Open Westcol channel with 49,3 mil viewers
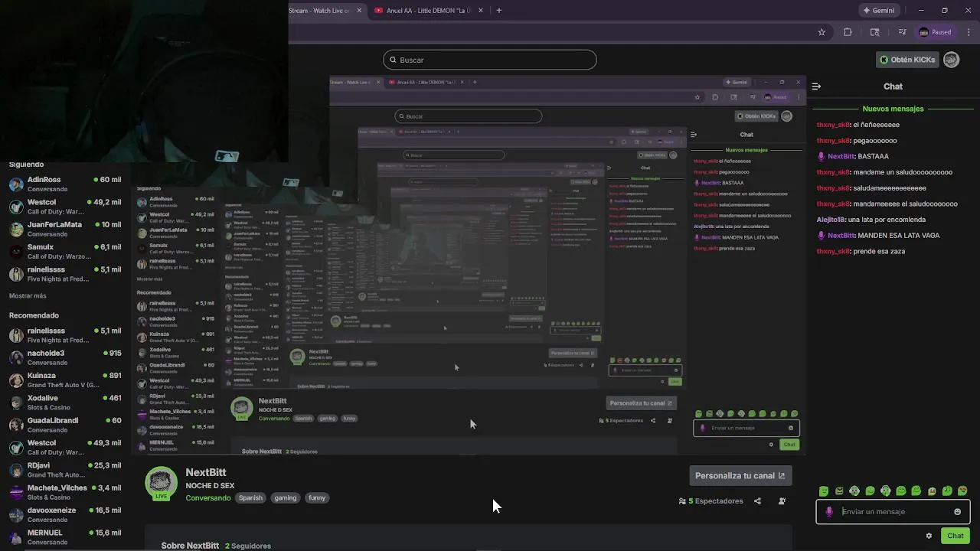 pyautogui.click(x=65, y=447)
